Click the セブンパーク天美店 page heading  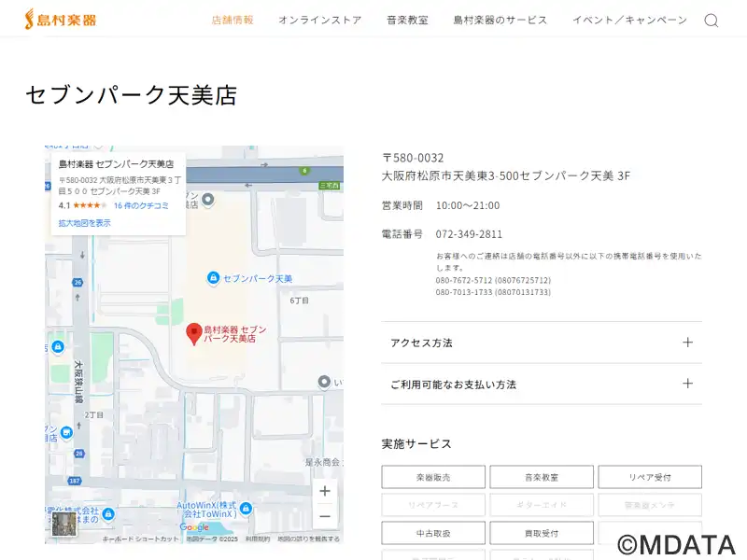[131, 95]
